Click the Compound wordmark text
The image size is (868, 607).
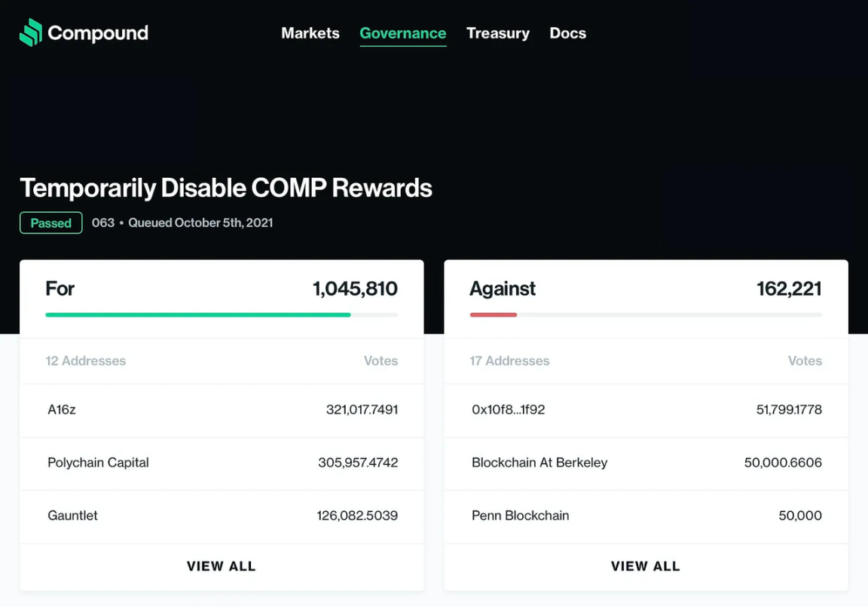[x=98, y=33]
